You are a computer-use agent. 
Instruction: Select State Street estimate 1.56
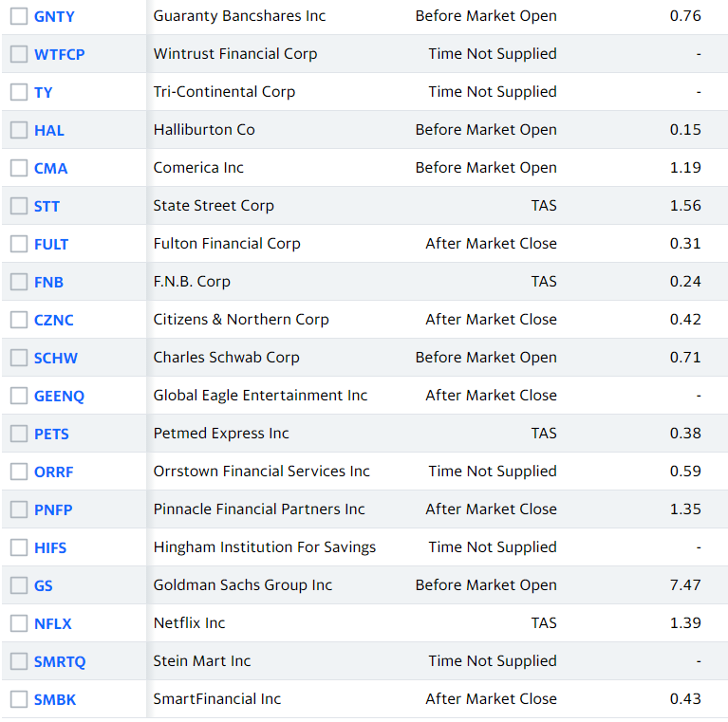(685, 206)
